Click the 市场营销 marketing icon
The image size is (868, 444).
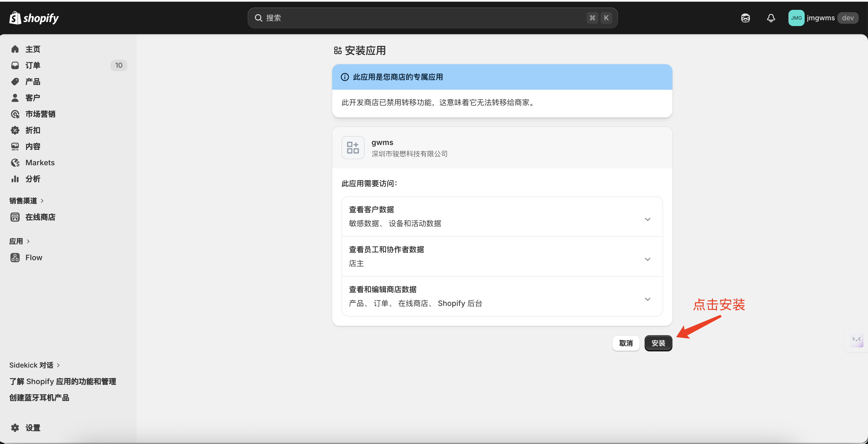click(x=15, y=114)
